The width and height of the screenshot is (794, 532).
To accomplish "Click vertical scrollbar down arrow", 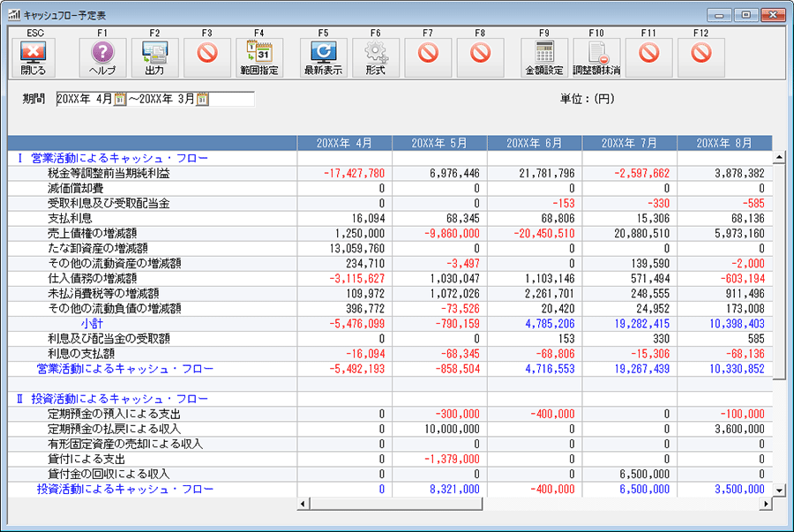I will click(779, 490).
